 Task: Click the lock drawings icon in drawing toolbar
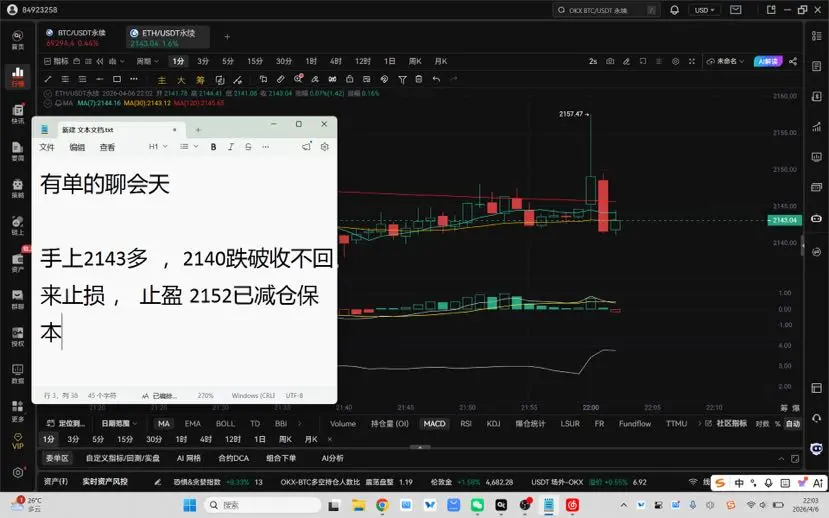[349, 79]
